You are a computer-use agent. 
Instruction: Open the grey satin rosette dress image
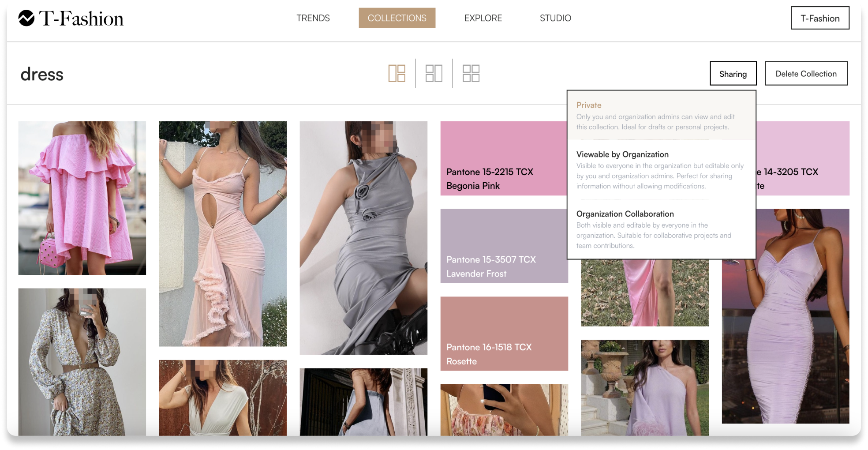click(x=363, y=238)
